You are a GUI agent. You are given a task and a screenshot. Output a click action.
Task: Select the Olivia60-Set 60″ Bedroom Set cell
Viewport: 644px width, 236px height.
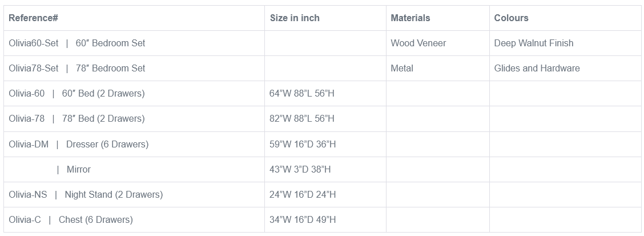[77, 43]
